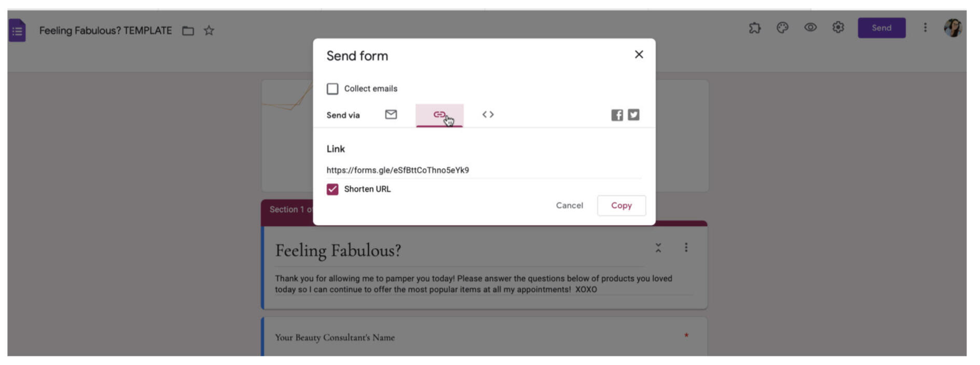980x365 pixels.
Task: Switch to the email send tab
Action: pyautogui.click(x=391, y=115)
